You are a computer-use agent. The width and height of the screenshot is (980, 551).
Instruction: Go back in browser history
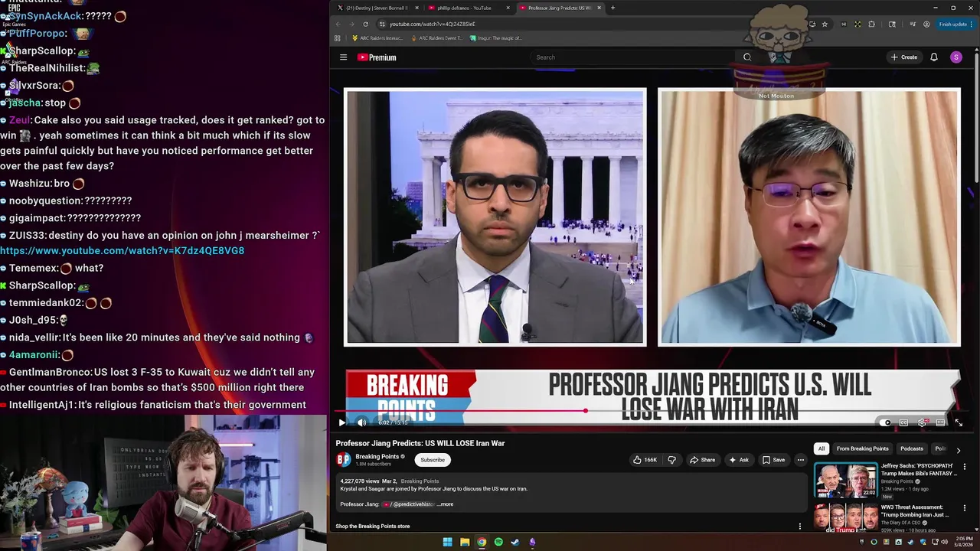pos(338,24)
